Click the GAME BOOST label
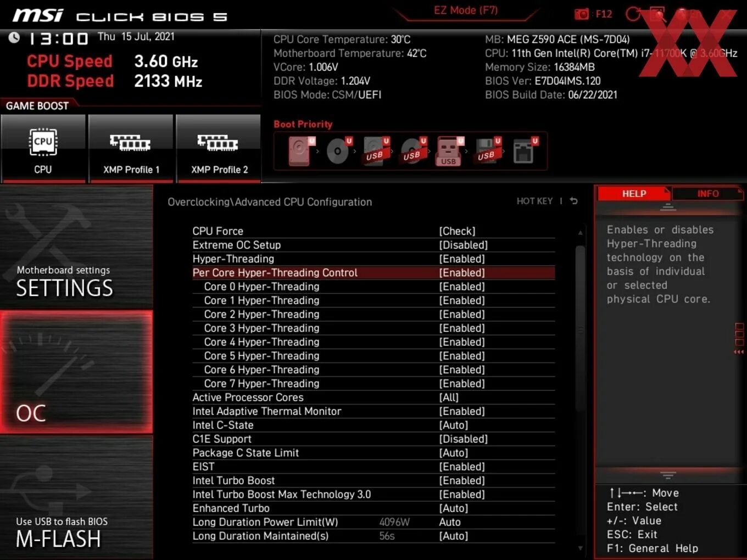The image size is (747, 560). click(37, 105)
